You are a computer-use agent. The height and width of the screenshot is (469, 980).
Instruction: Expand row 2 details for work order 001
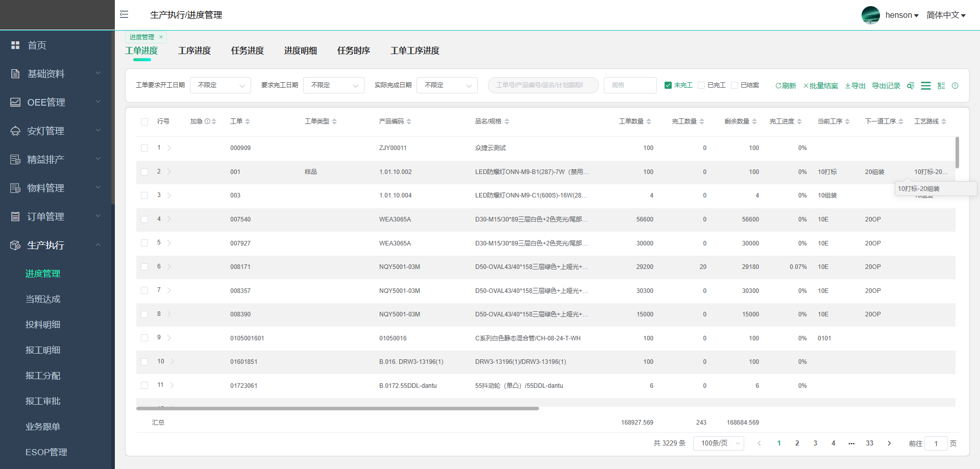click(169, 171)
